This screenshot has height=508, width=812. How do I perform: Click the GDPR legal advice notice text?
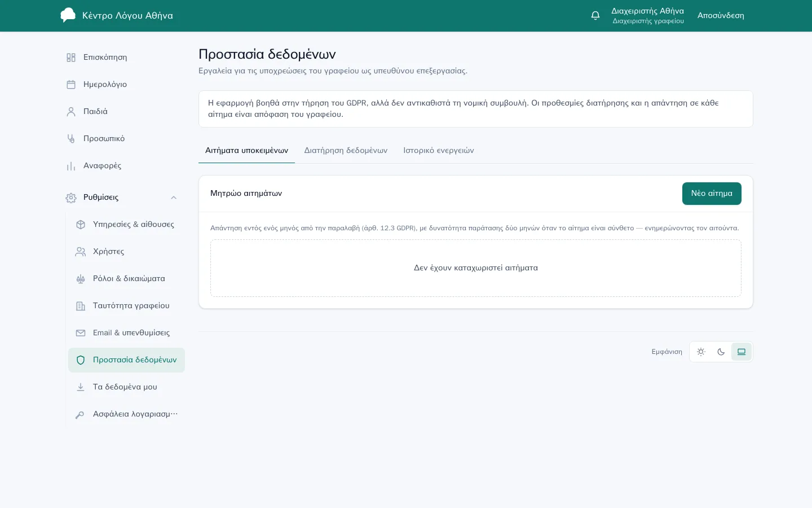(x=464, y=109)
